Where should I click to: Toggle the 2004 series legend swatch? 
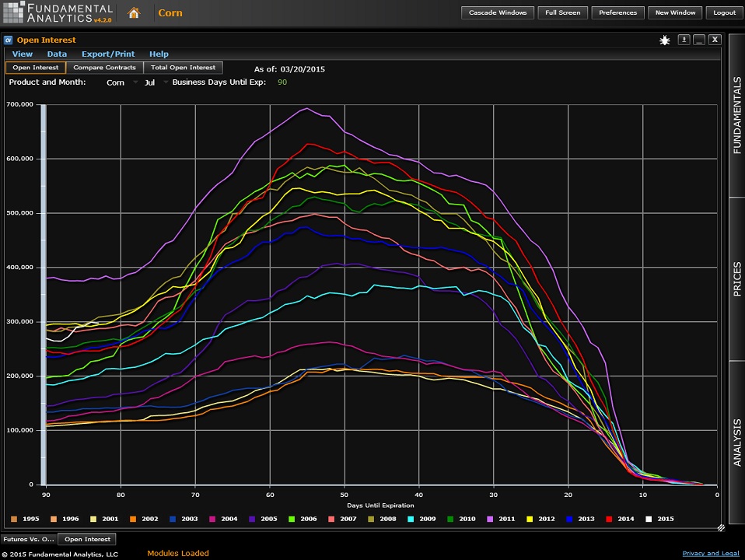tap(212, 519)
